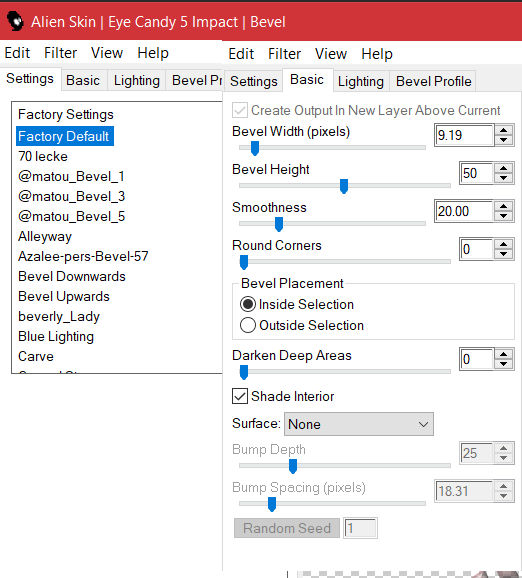Decrease Round Corners with down arrow
The height and width of the screenshot is (578, 522).
pos(504,254)
